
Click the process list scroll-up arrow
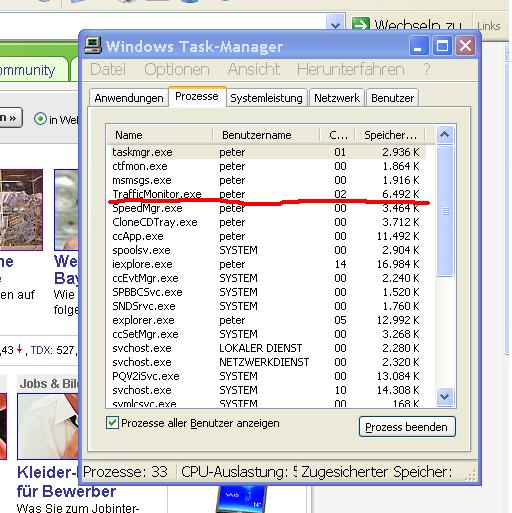pyautogui.click(x=445, y=135)
